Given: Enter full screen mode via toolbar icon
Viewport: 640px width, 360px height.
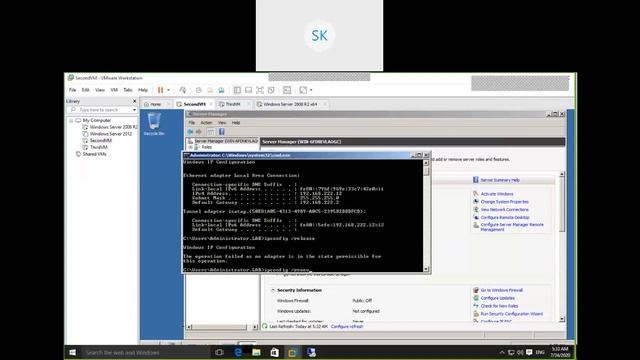Looking at the screenshot, I should tap(260, 90).
